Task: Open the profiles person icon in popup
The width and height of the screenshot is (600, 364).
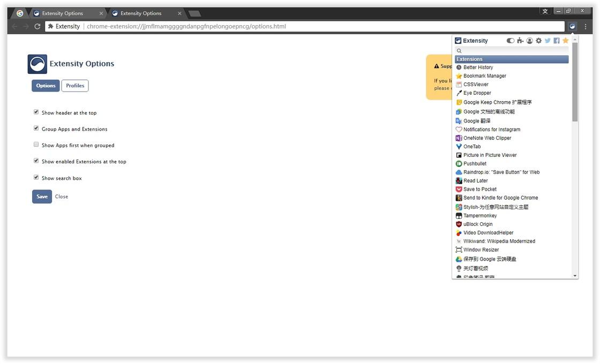Action: (530, 41)
